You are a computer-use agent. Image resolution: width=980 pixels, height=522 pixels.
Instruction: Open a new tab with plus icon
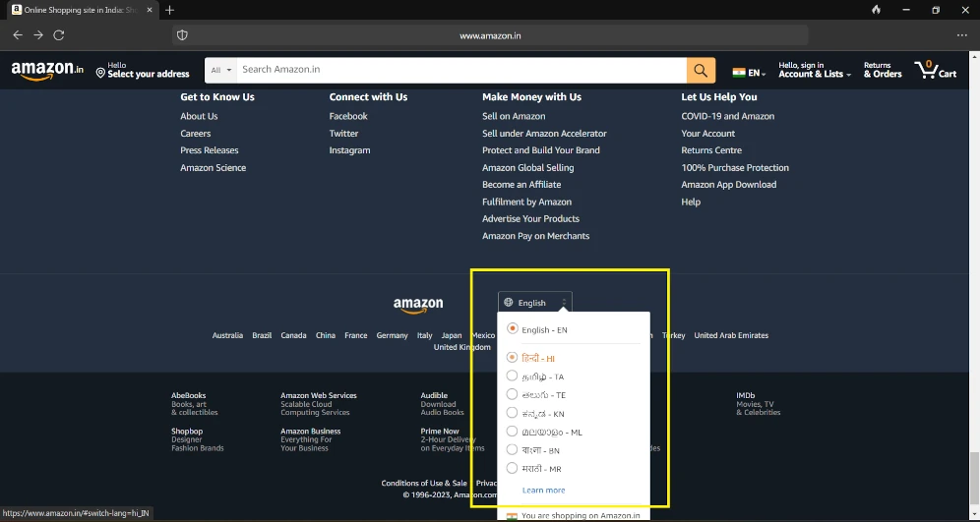click(170, 10)
